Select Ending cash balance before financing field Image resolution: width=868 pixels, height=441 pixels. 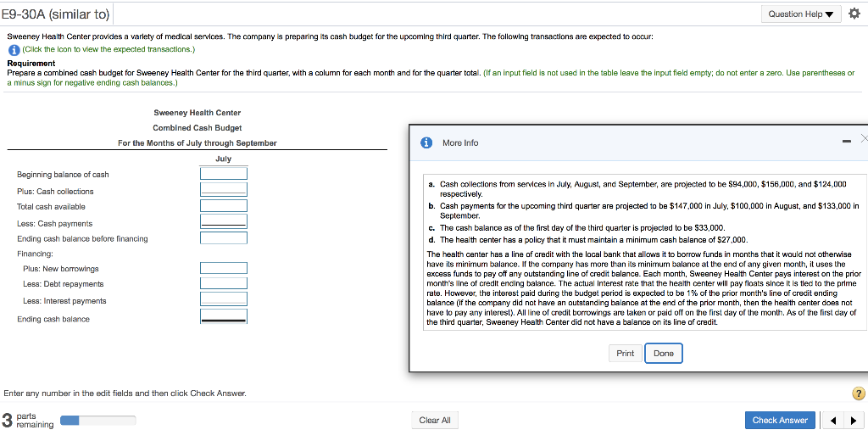point(224,238)
